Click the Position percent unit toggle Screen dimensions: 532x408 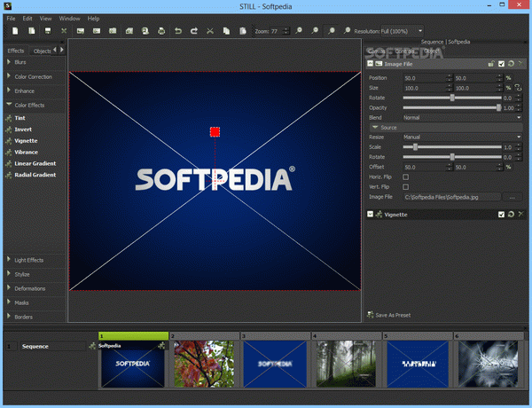(x=508, y=78)
